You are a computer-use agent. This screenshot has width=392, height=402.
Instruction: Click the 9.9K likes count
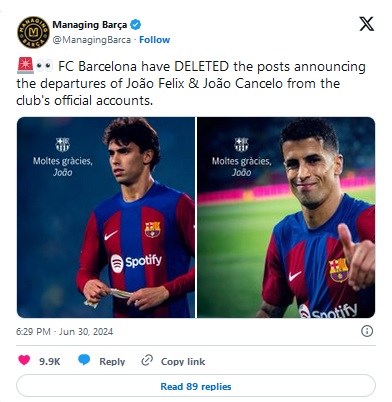pos(49,361)
